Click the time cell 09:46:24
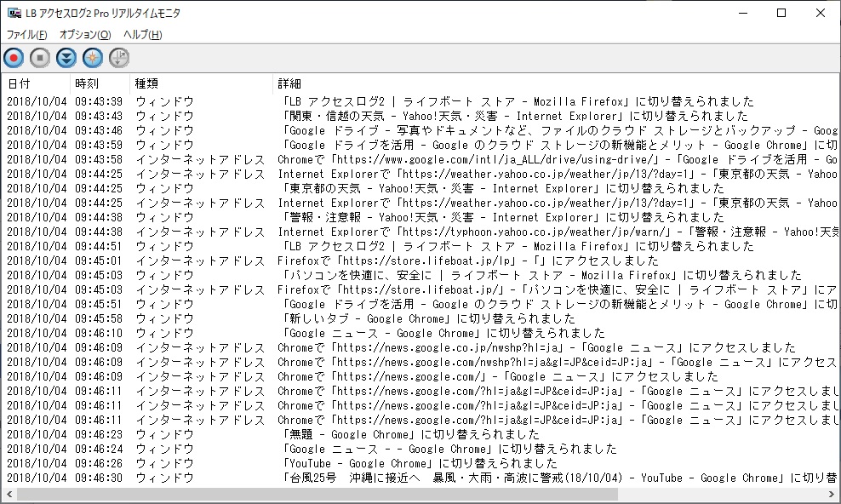Viewport: 841px width, 504px height. pos(99,449)
